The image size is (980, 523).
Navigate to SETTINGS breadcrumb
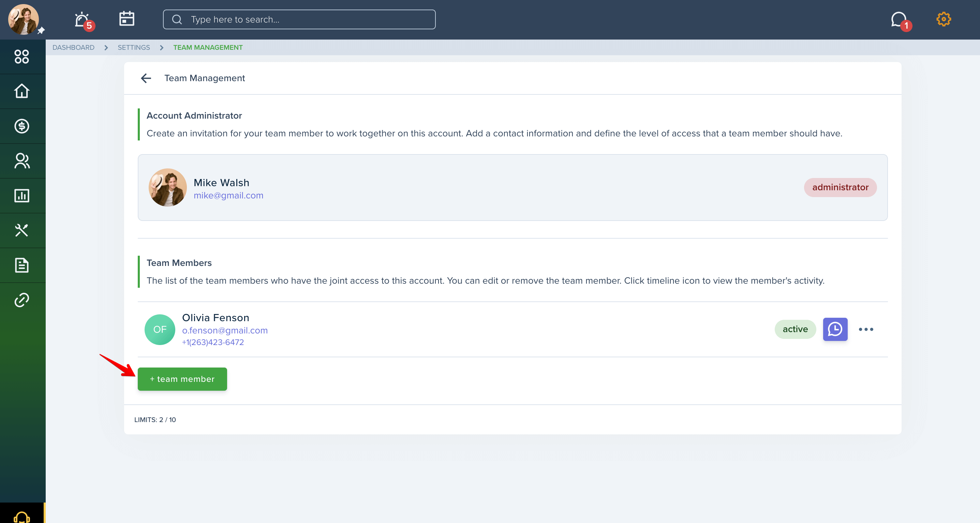point(134,47)
